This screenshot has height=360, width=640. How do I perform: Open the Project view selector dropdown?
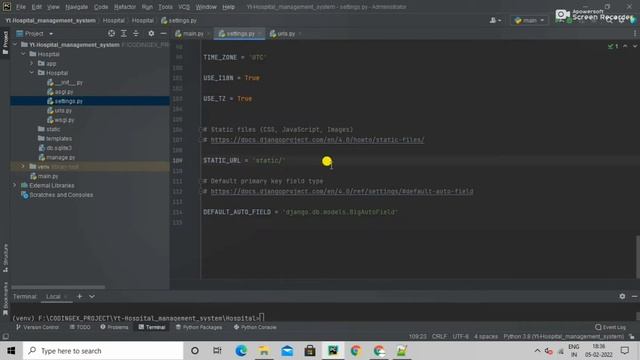[35, 33]
